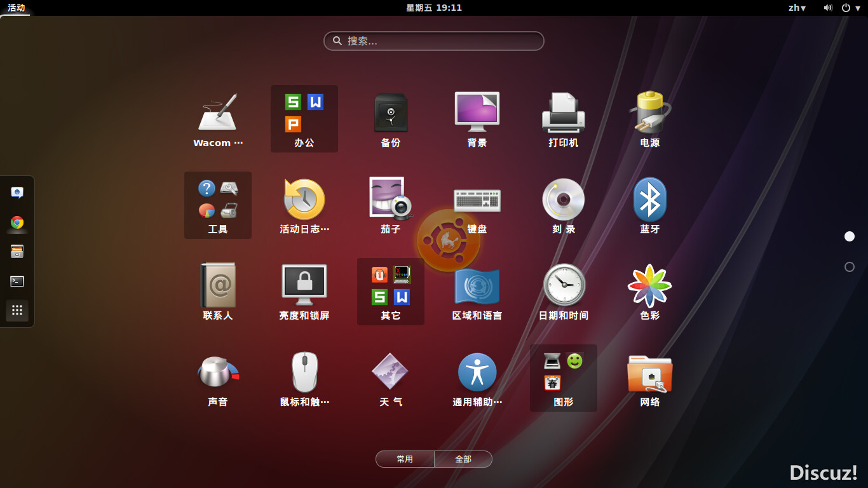
Task: Expand the 办公 office app folder
Action: pos(304,119)
